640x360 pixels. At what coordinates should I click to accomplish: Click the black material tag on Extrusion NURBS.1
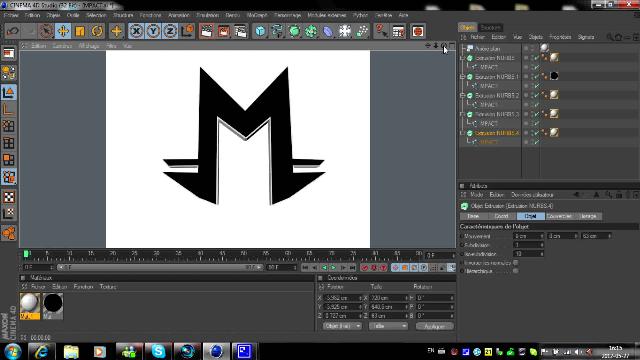554,76
